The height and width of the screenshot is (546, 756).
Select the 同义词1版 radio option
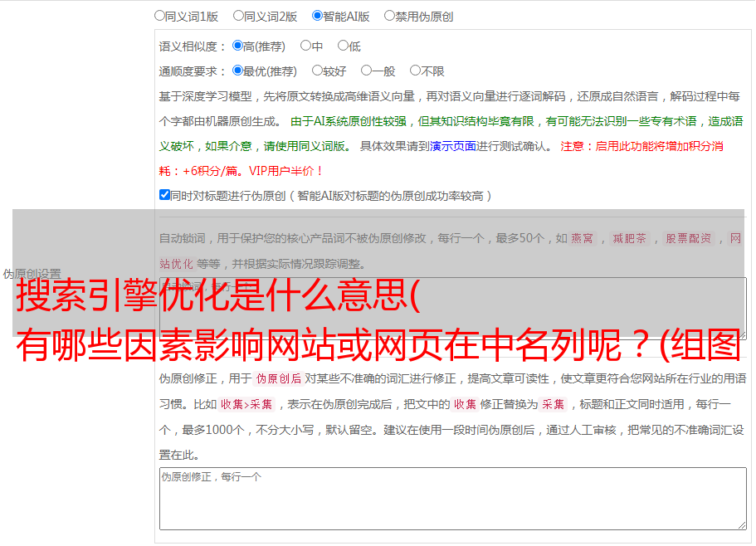[x=159, y=16]
